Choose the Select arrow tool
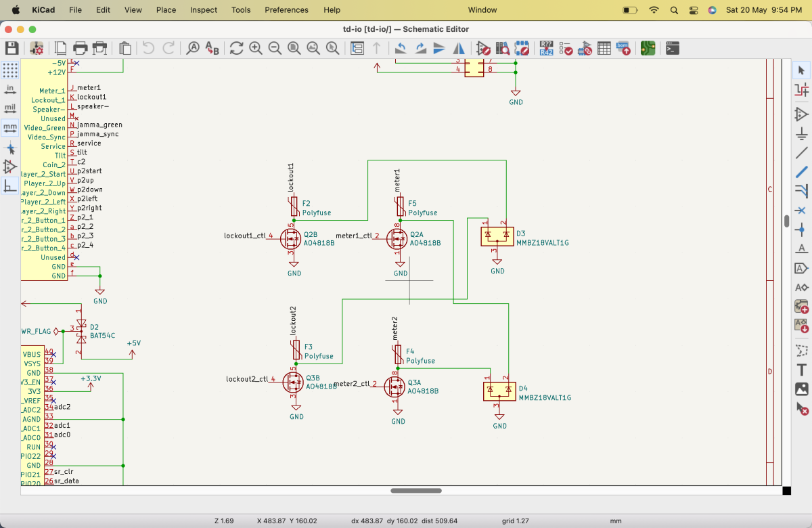This screenshot has width=812, height=528. pyautogui.click(x=802, y=70)
